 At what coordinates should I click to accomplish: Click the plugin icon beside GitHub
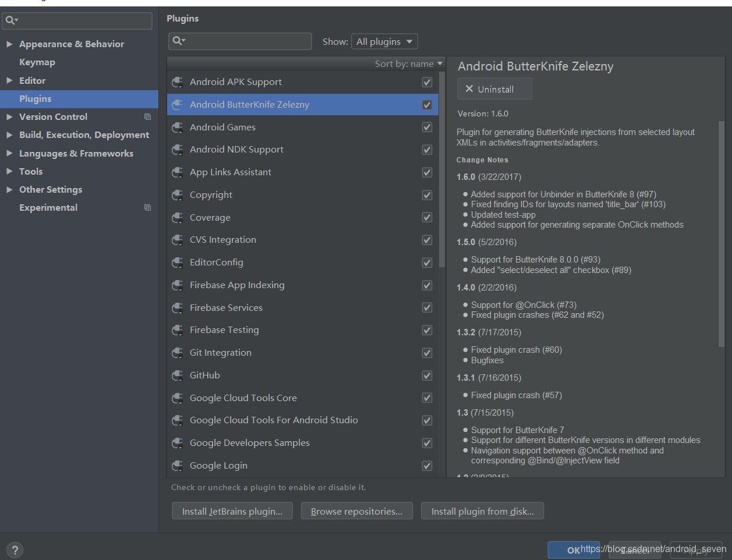click(x=178, y=375)
